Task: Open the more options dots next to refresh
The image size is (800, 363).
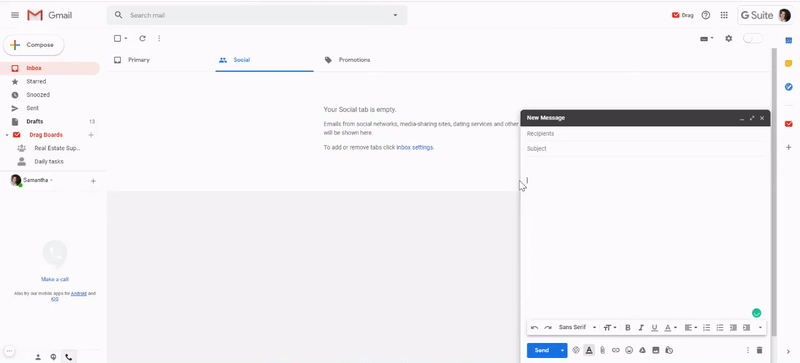Action: click(159, 38)
